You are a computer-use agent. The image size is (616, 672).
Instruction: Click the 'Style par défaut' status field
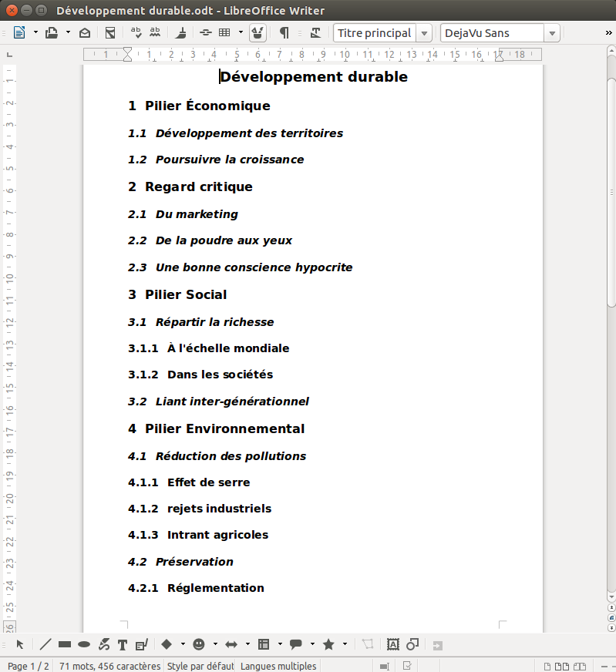[200, 666]
